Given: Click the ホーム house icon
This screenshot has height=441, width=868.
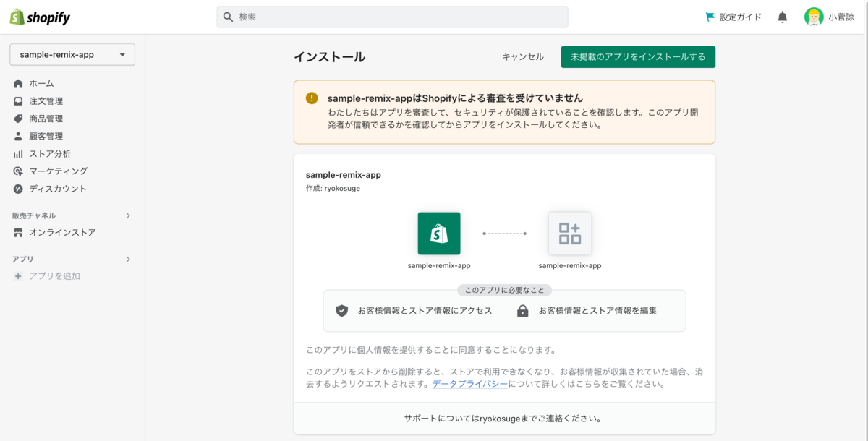Looking at the screenshot, I should coord(18,84).
